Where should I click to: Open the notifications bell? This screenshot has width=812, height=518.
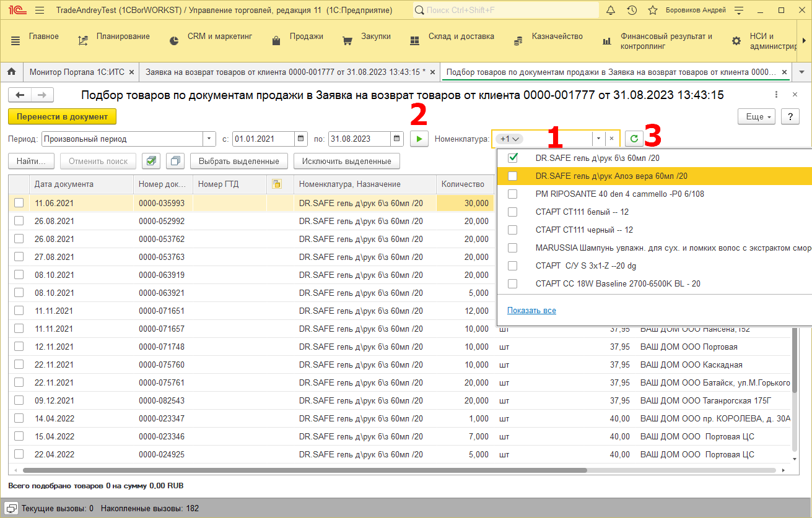(611, 11)
